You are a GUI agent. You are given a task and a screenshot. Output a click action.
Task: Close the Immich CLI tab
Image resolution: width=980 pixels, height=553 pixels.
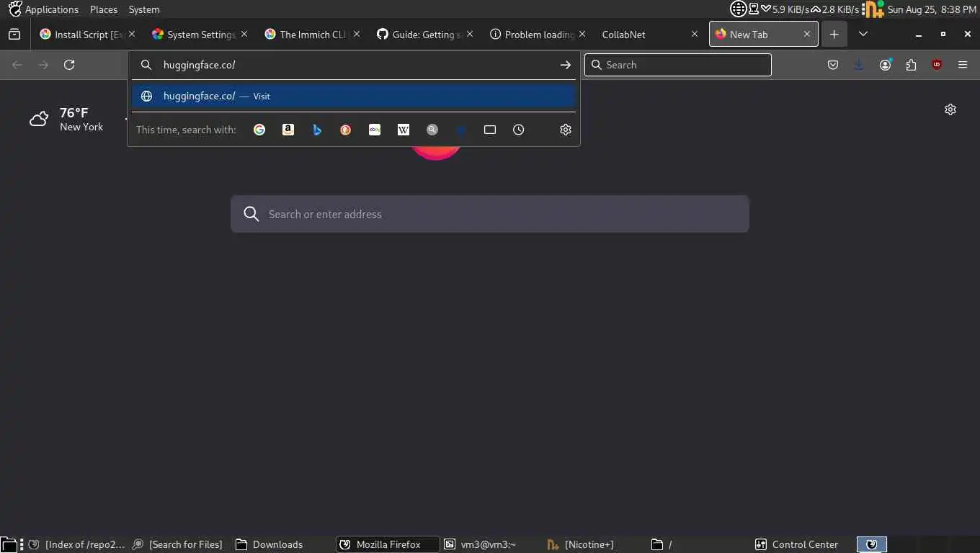(357, 34)
